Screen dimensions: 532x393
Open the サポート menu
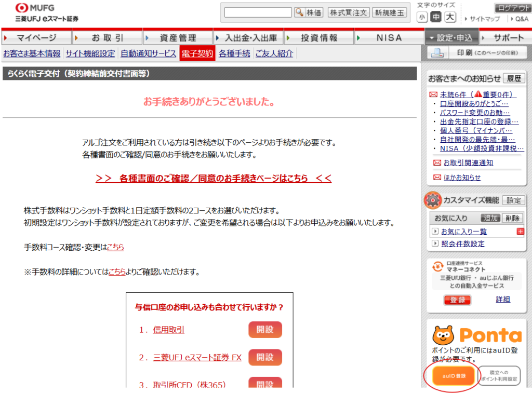(x=505, y=38)
